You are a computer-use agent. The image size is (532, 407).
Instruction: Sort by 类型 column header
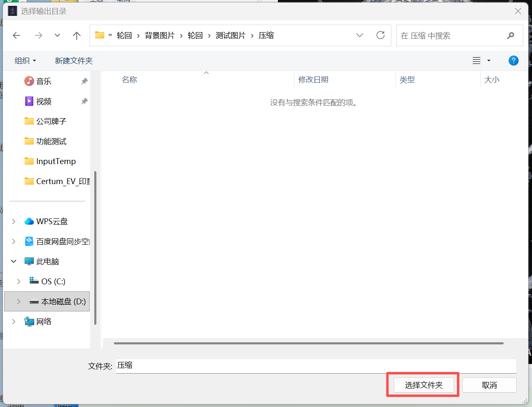pos(407,80)
